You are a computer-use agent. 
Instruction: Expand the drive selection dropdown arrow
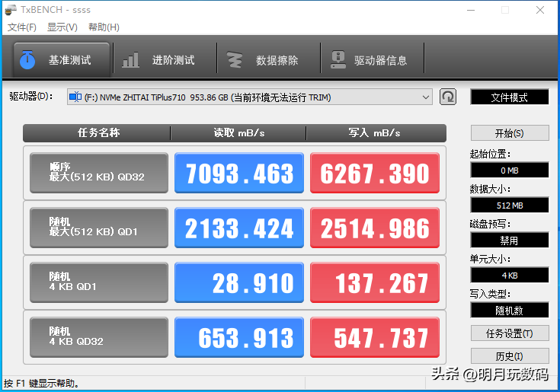click(425, 97)
